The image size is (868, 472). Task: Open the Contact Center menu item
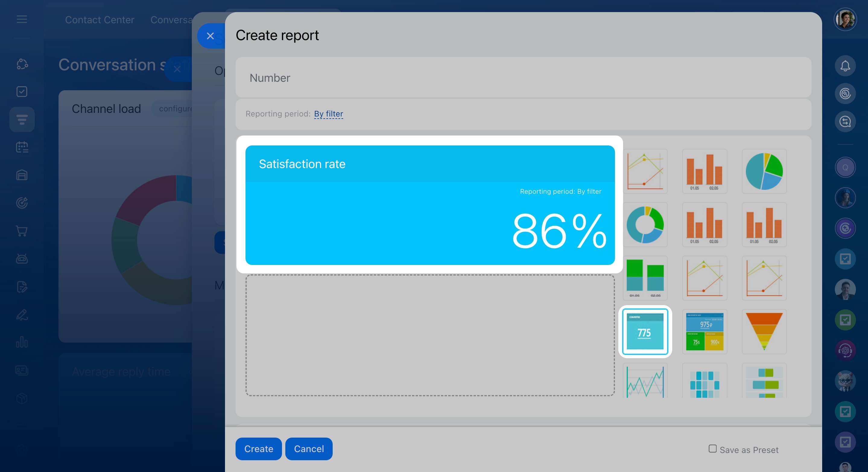point(100,20)
